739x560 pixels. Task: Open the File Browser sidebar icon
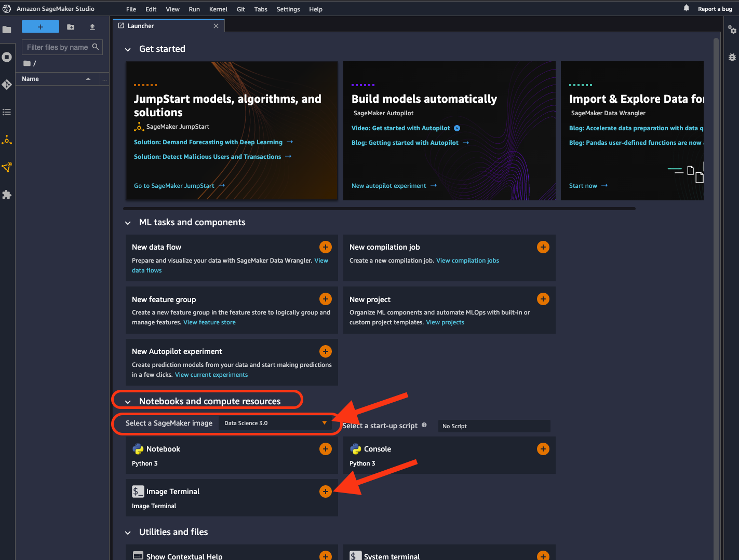[7, 30]
